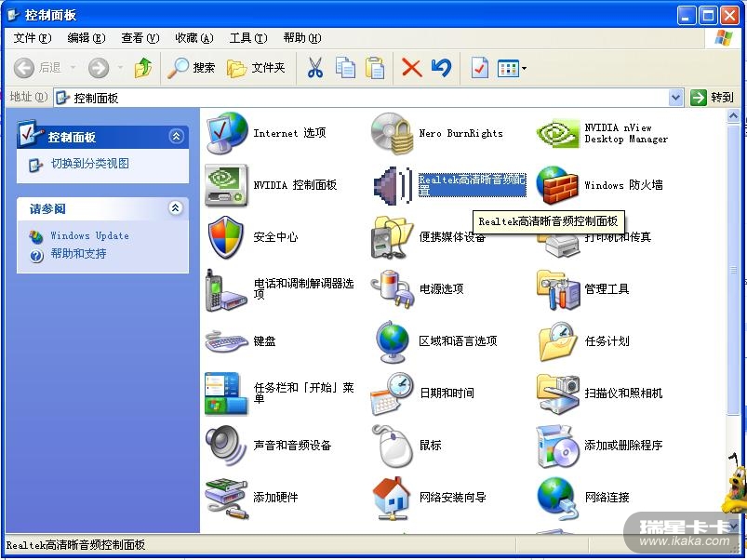Open the 文件(F) menu
Screen dimensions: 747x560
33,38
